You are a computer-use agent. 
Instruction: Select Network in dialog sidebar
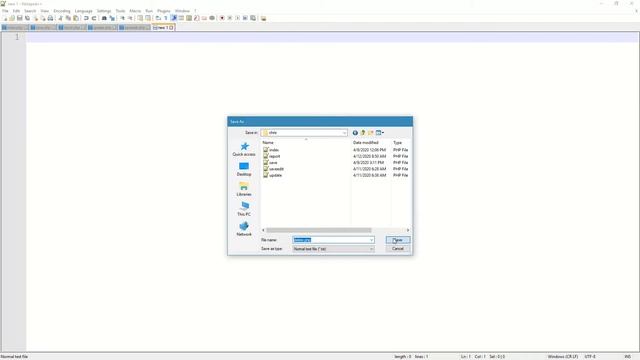pyautogui.click(x=244, y=229)
